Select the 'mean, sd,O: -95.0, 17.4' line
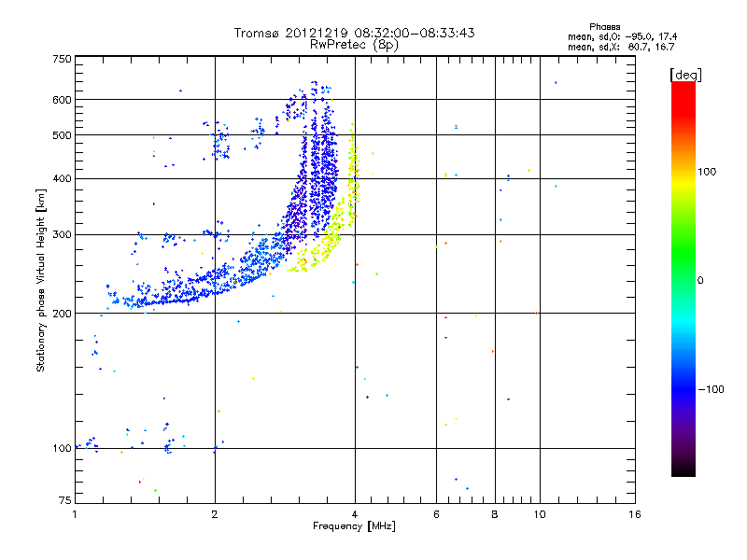Screen dimensions: 747x560 [622, 36]
